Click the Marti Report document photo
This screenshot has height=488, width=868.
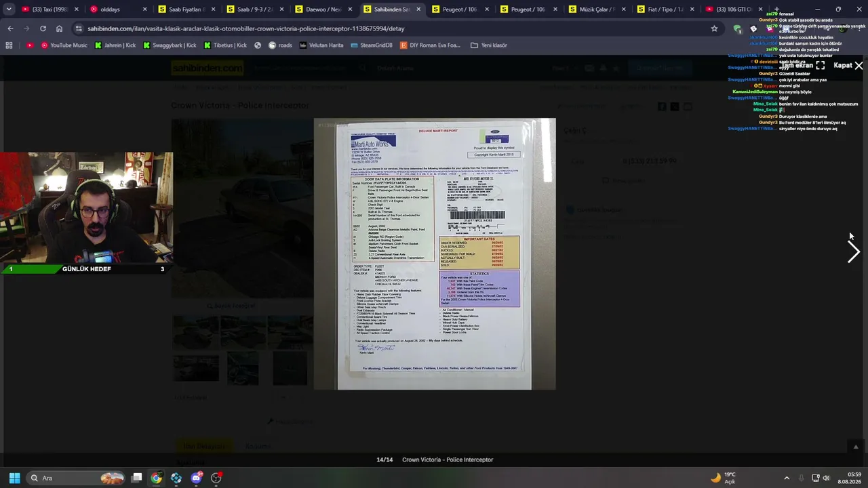(x=434, y=254)
